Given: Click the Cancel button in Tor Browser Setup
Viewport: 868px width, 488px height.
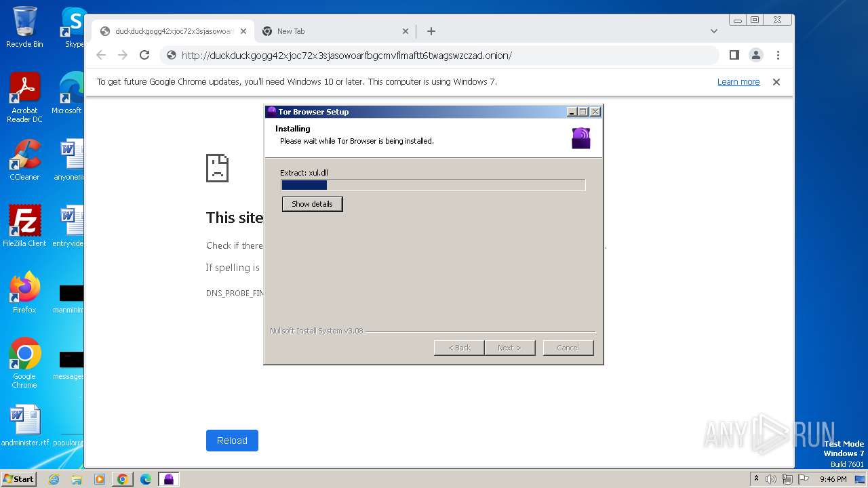Looking at the screenshot, I should click(568, 348).
